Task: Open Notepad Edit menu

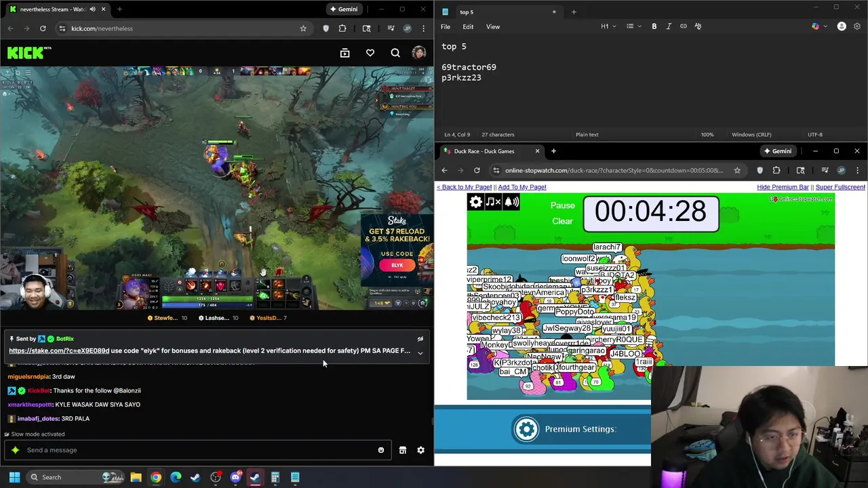Action: pos(468,26)
